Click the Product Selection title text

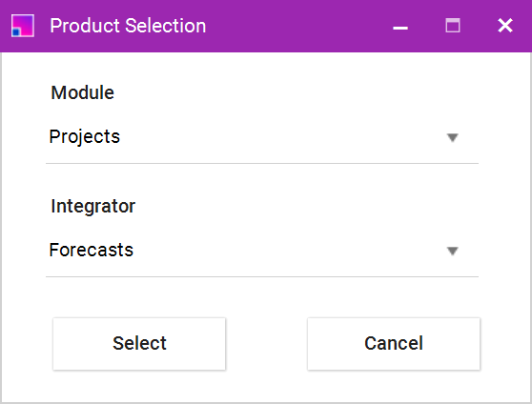[128, 26]
